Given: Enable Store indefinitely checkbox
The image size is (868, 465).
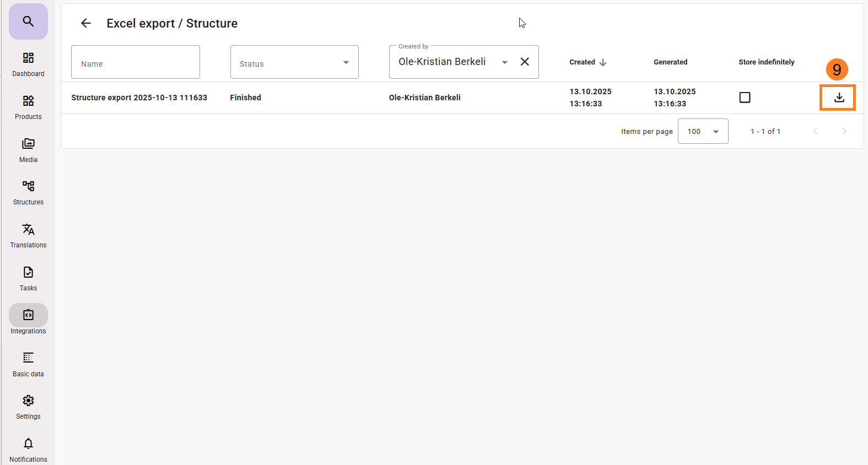Looking at the screenshot, I should pyautogui.click(x=745, y=98).
